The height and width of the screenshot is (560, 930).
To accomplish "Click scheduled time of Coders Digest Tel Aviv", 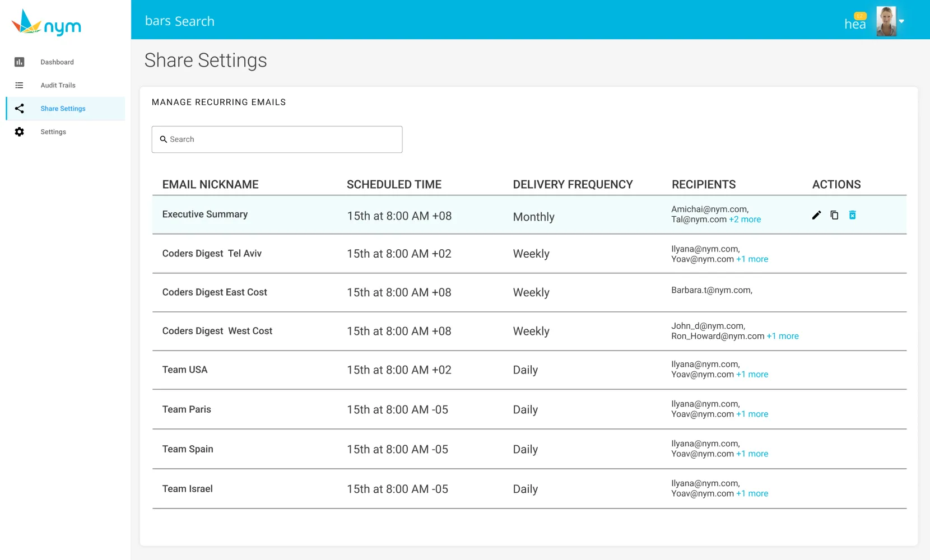I will coord(399,254).
